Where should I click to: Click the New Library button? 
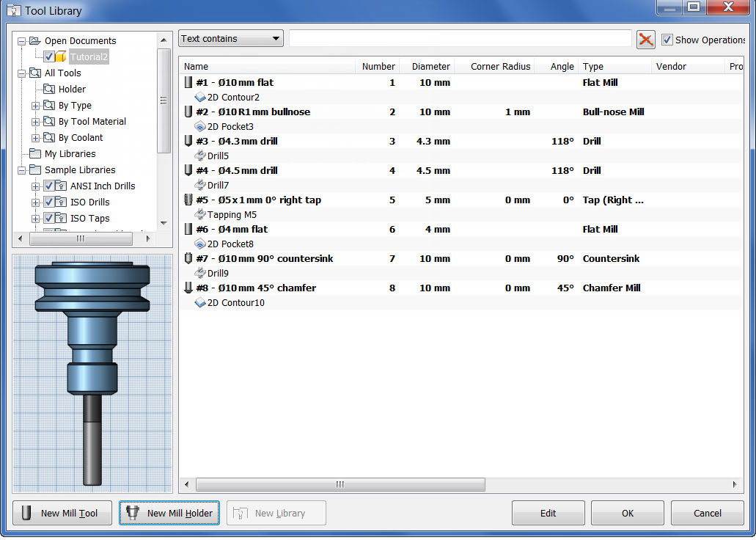(x=276, y=513)
